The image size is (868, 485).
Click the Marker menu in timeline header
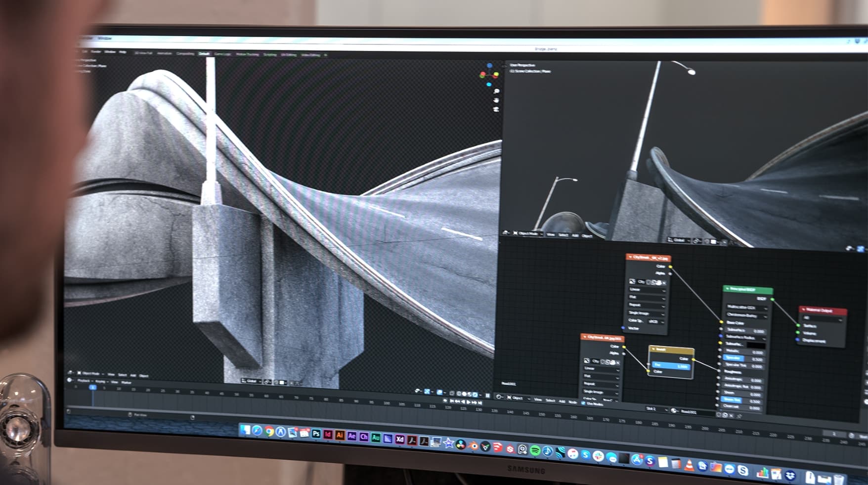pyautogui.click(x=127, y=382)
